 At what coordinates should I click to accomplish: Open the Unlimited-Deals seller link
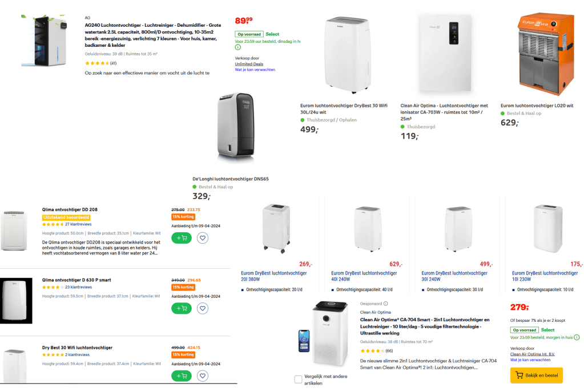pyautogui.click(x=249, y=64)
